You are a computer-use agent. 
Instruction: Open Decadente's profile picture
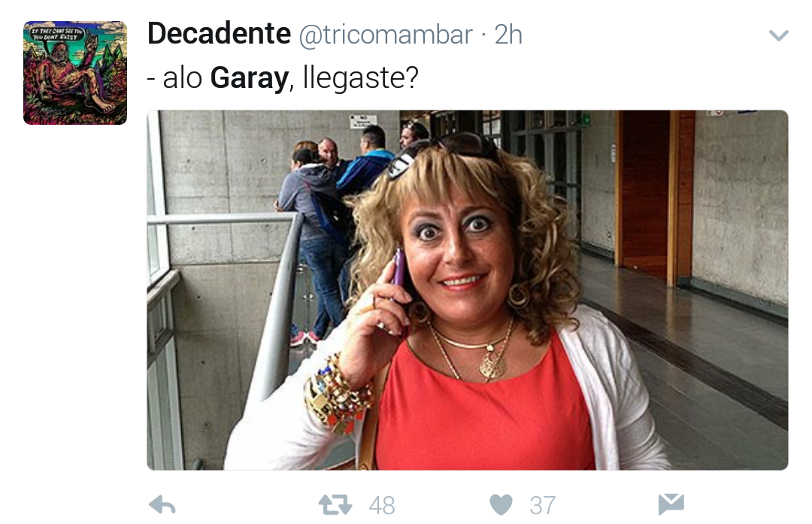click(75, 73)
